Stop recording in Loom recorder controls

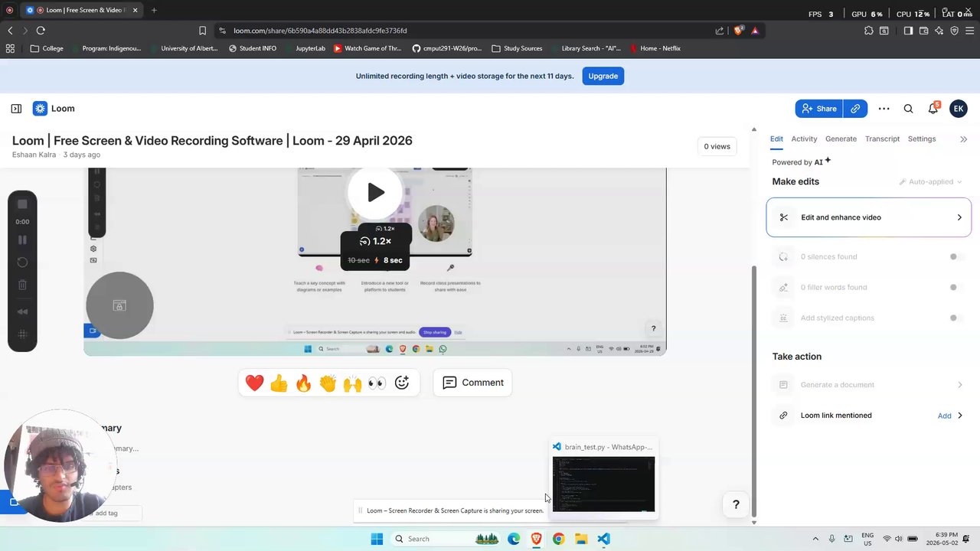[x=22, y=204]
